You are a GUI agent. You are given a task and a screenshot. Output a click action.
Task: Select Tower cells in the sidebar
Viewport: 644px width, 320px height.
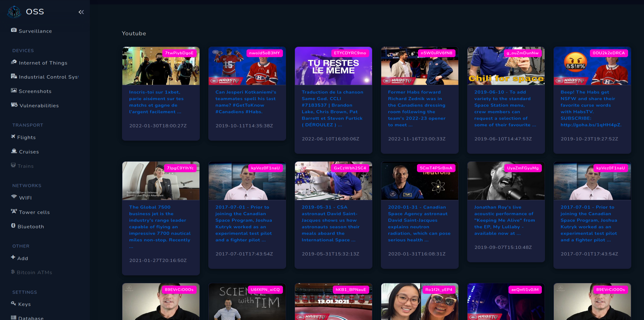[34, 212]
